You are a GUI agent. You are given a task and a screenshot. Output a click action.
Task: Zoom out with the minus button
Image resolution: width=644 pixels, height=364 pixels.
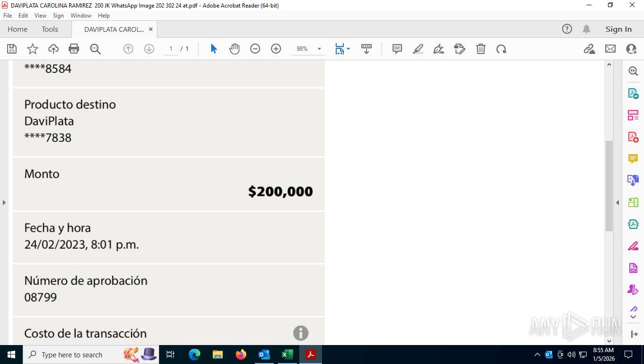point(255,49)
